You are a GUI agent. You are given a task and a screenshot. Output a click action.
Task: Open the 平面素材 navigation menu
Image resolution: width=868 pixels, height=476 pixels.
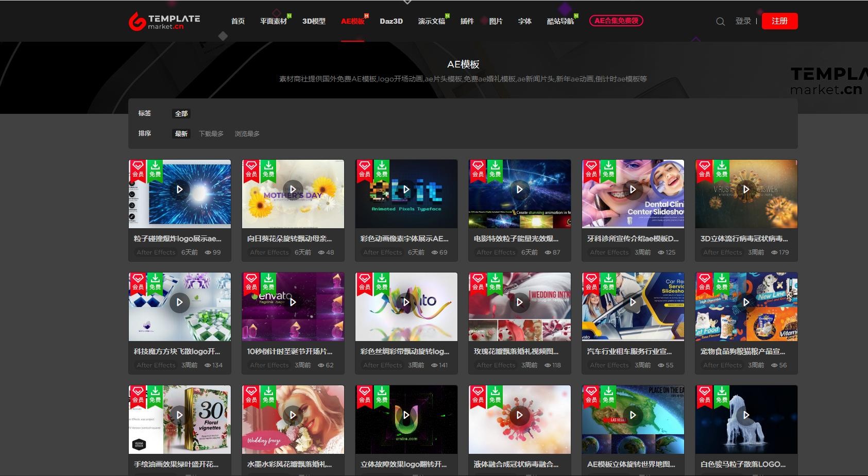pos(273,21)
